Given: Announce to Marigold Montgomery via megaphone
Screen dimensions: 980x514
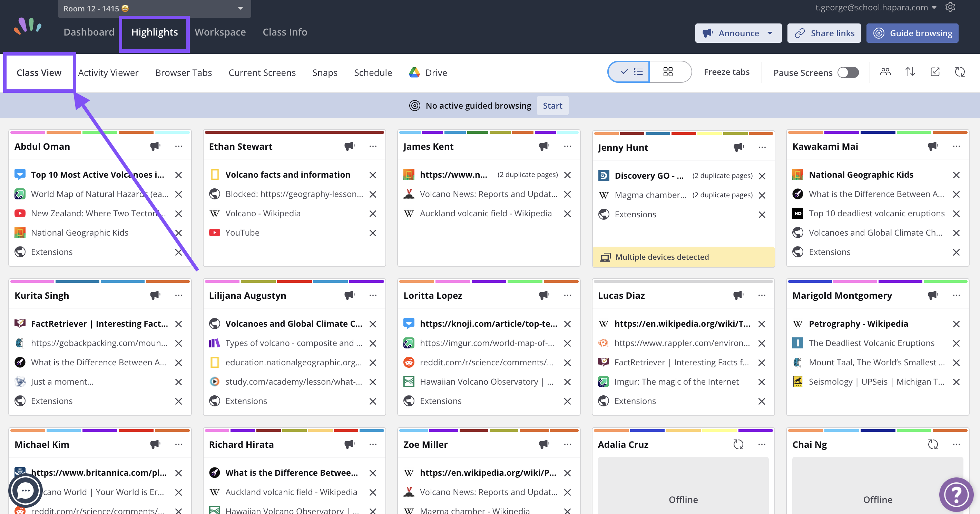Looking at the screenshot, I should tap(933, 295).
